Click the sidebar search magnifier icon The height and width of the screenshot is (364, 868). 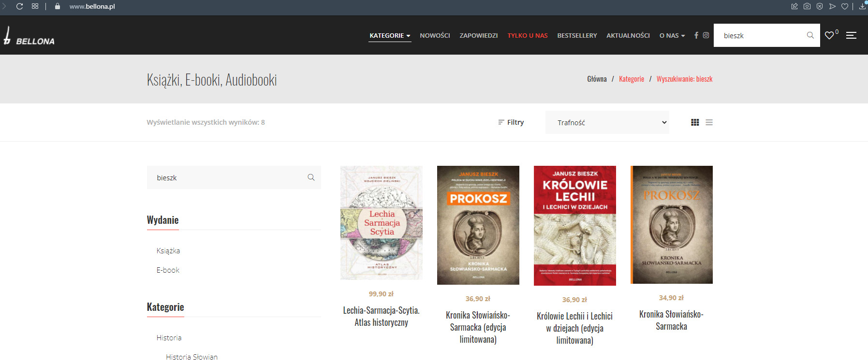pos(311,177)
